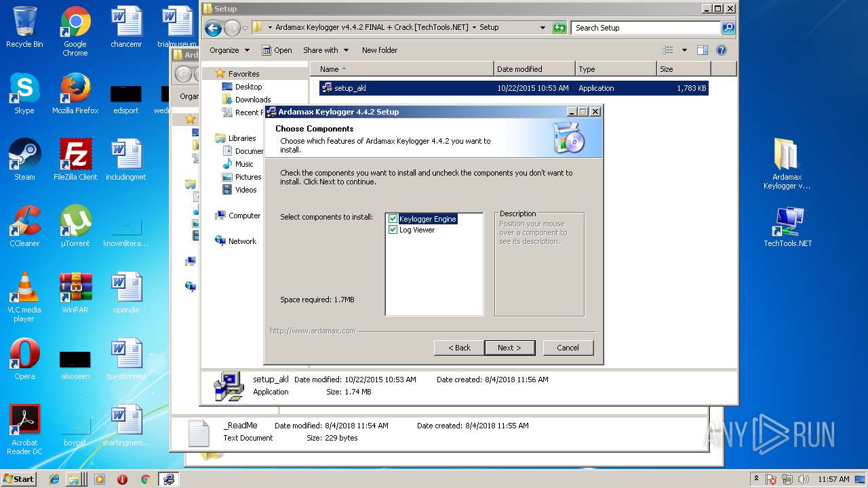Select Libraries in navigation pane
Viewport: 868px width, 488px height.
click(241, 138)
